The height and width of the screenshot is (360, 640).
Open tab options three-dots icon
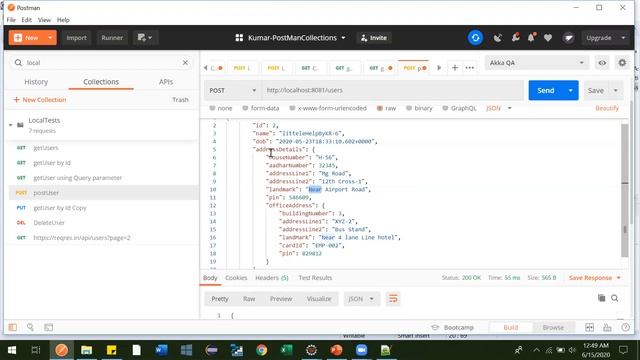point(470,68)
